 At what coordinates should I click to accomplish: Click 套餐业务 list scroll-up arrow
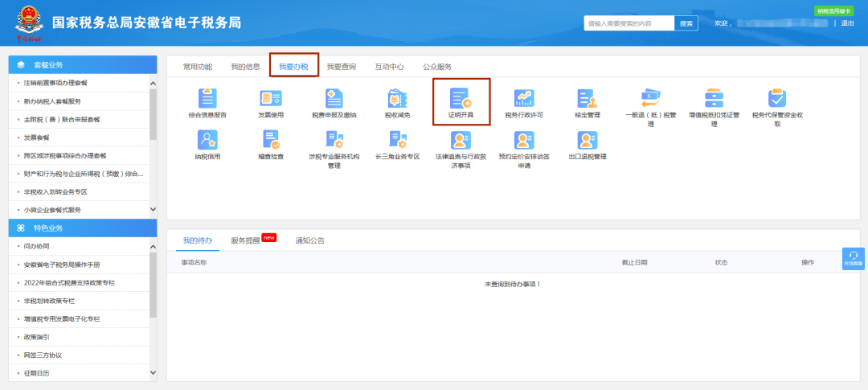pyautogui.click(x=154, y=83)
